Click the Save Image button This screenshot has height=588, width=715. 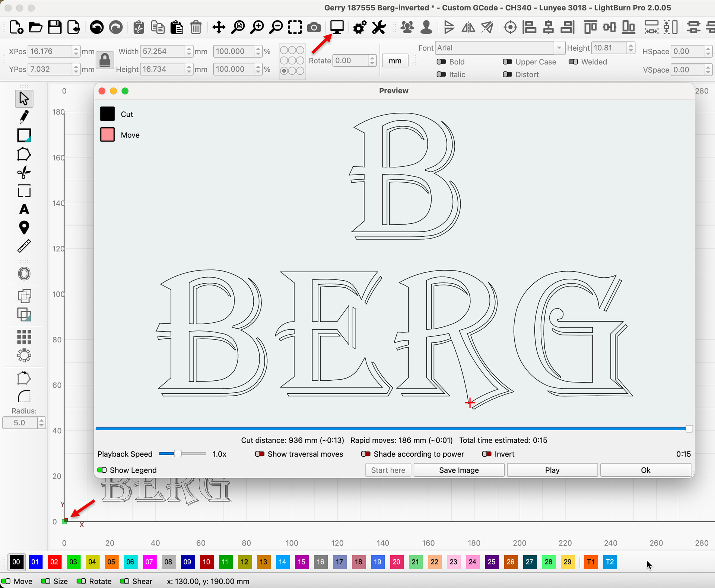[459, 470]
